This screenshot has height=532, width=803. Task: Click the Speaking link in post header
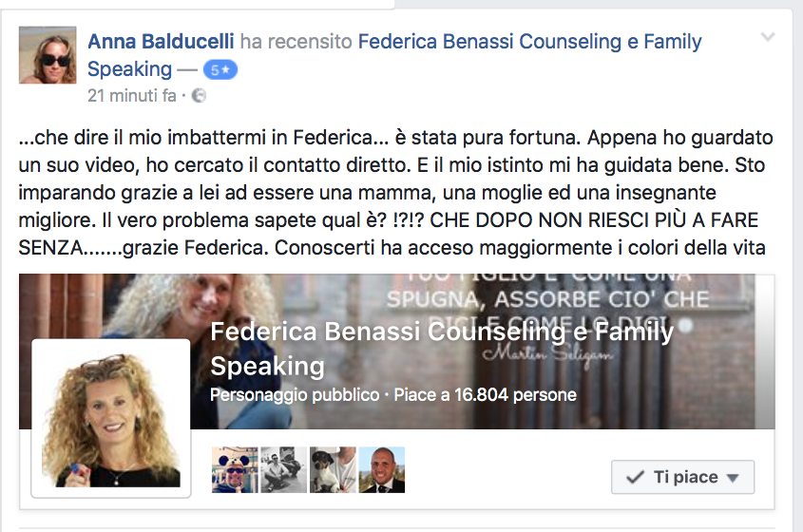pos(129,69)
